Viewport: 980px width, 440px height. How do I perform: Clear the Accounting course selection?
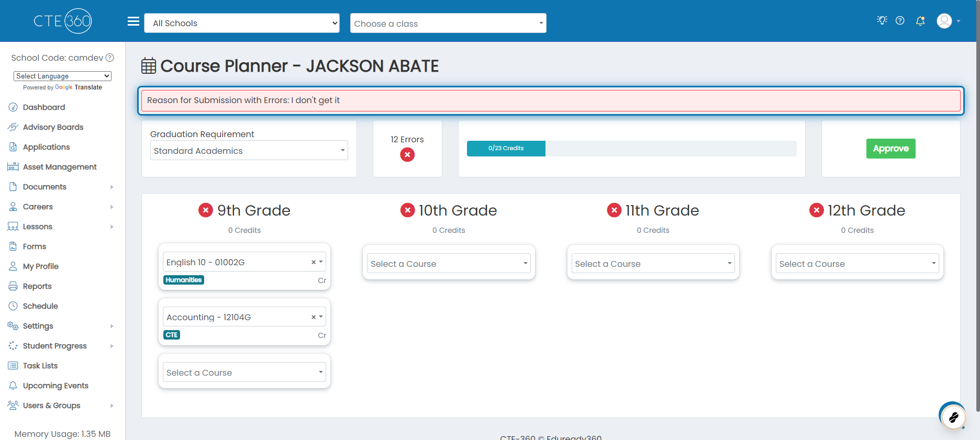(x=314, y=317)
